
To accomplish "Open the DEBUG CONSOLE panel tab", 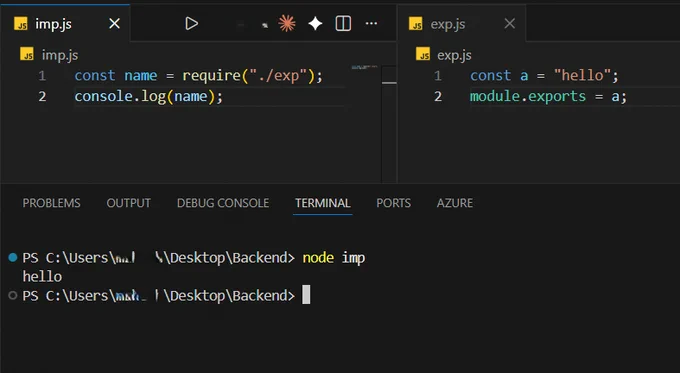I will coord(223,203).
